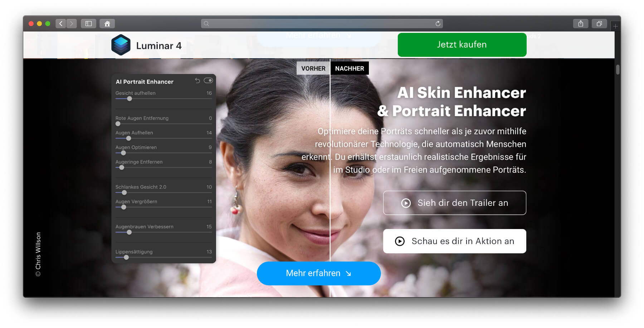Screen dimensions: 644x328
Task: Click Schau es dir in Aktion an
Action: coord(454,241)
